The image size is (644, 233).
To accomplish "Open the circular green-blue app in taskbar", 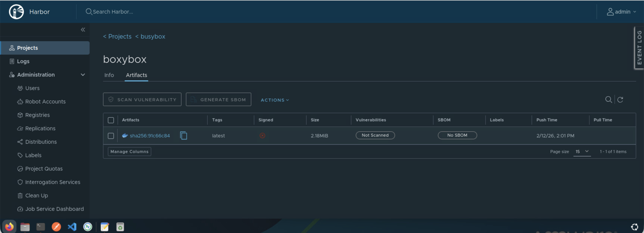I will pyautogui.click(x=88, y=227).
